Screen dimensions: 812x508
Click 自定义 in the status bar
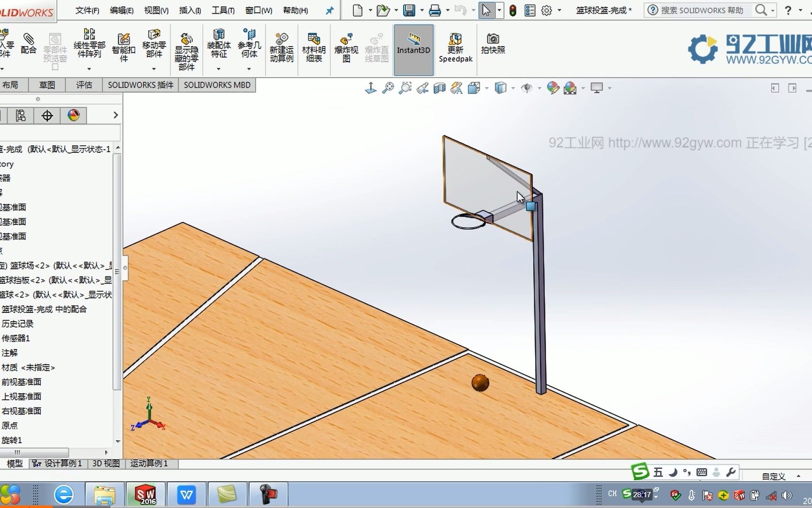(x=773, y=476)
